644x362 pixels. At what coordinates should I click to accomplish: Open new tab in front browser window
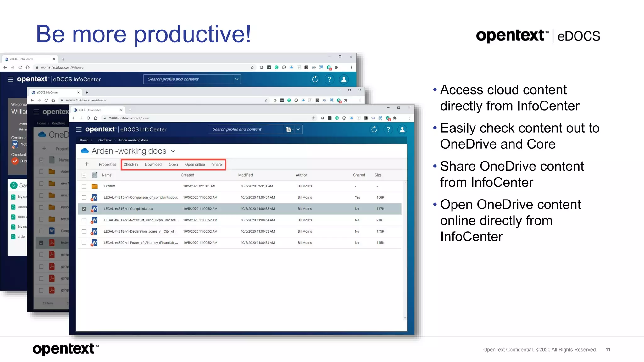coord(130,110)
